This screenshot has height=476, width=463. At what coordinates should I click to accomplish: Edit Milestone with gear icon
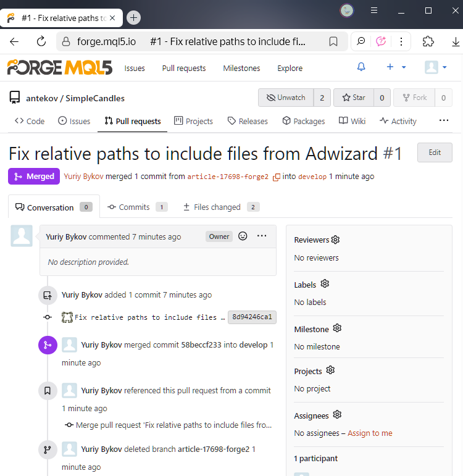click(x=337, y=328)
